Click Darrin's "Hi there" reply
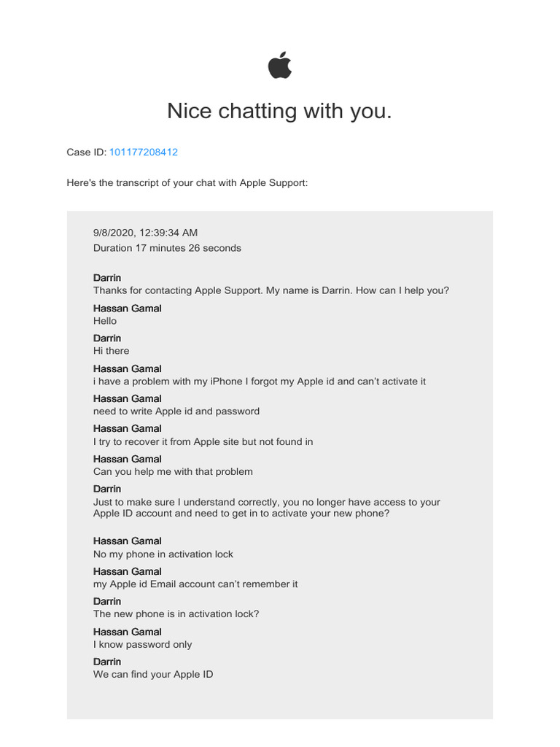This screenshot has height=747, width=560. (111, 351)
